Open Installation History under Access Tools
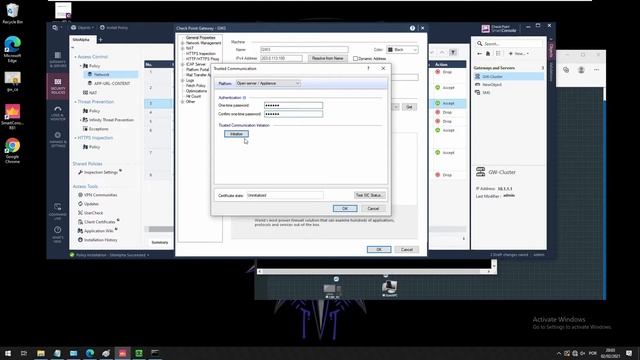640x360 pixels. click(x=98, y=240)
